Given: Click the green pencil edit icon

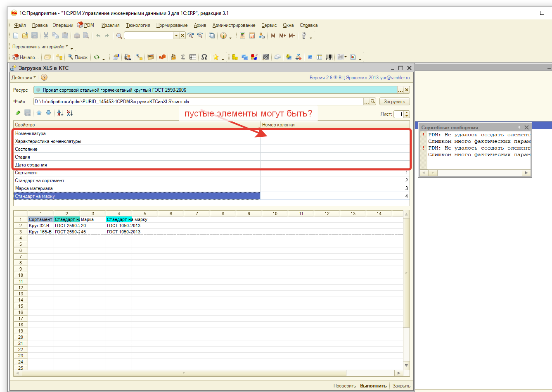Looking at the screenshot, I should 18,113.
